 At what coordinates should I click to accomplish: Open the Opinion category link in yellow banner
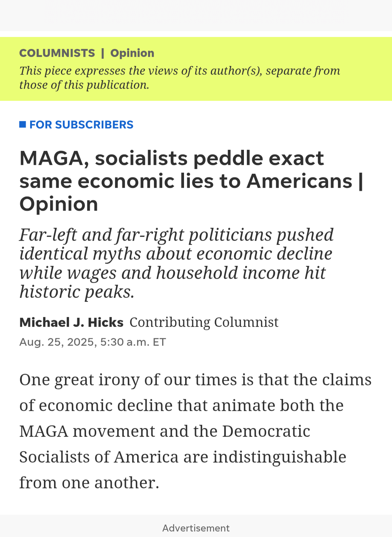(132, 53)
